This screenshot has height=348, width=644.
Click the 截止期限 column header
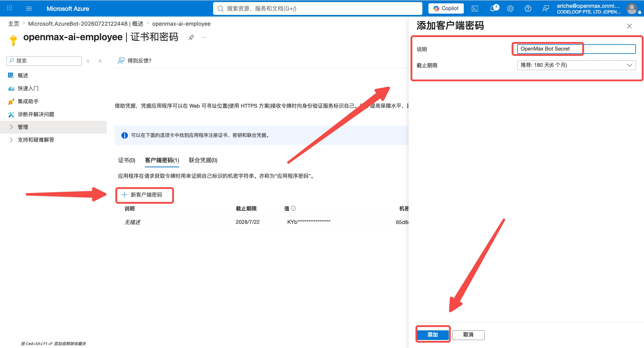point(246,208)
